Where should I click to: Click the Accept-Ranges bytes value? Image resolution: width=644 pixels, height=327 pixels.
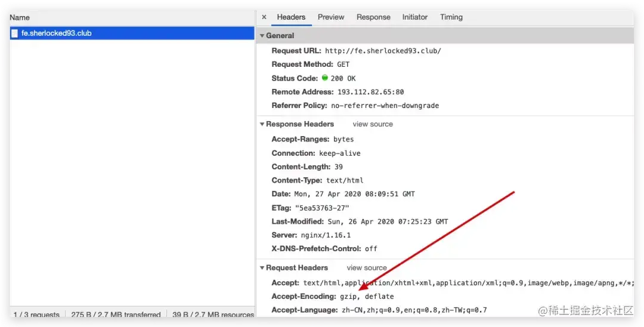[344, 139]
